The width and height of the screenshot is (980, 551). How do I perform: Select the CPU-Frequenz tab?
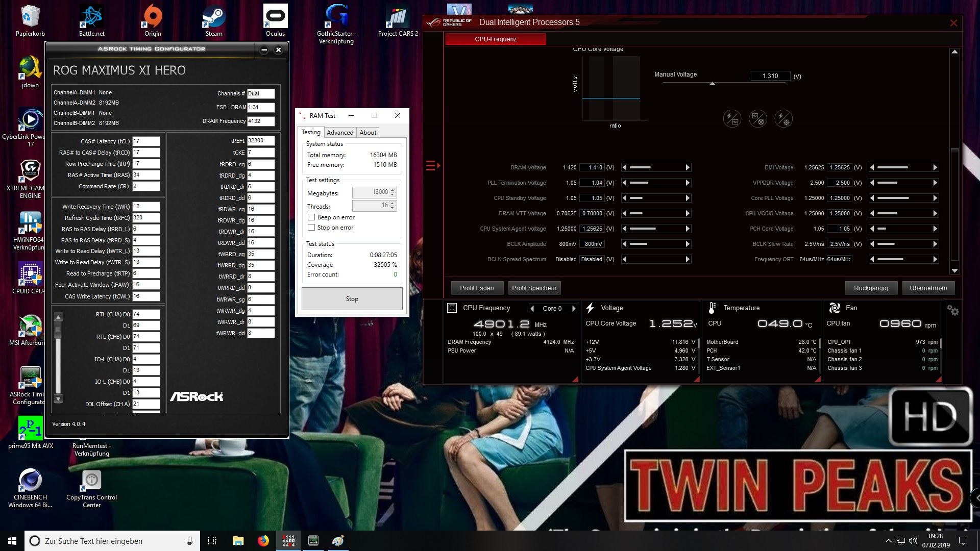pos(496,39)
